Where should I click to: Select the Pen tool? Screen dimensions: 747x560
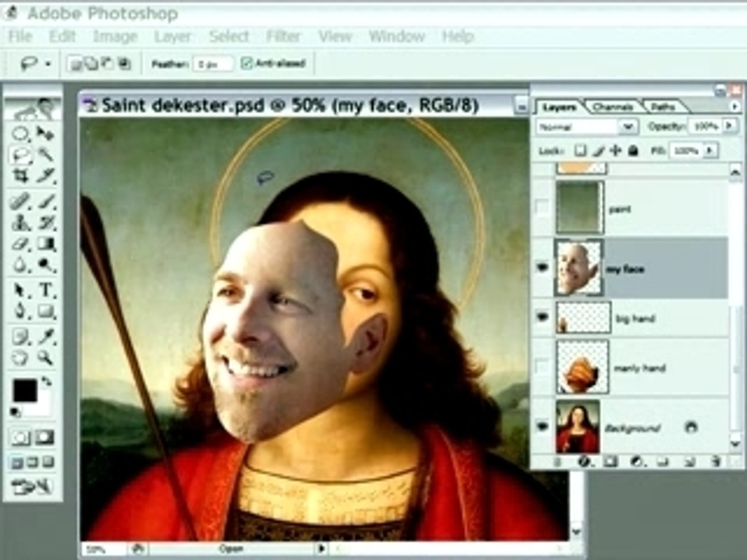tap(21, 311)
